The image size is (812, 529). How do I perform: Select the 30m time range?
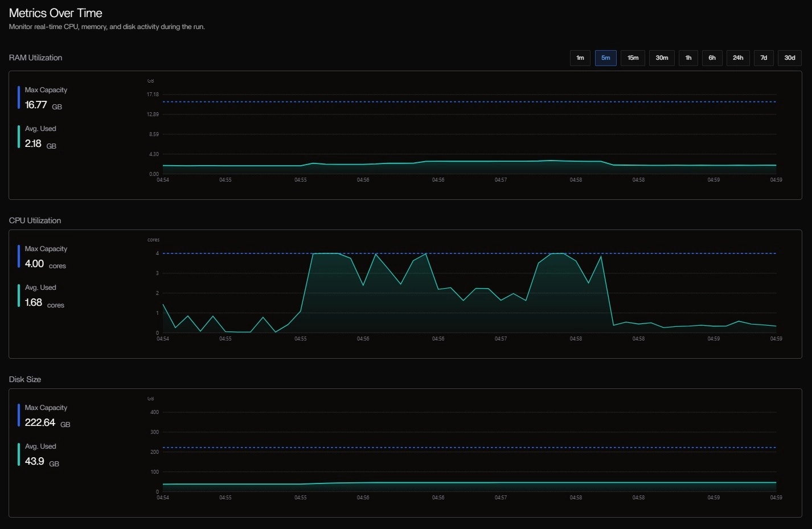click(x=661, y=58)
